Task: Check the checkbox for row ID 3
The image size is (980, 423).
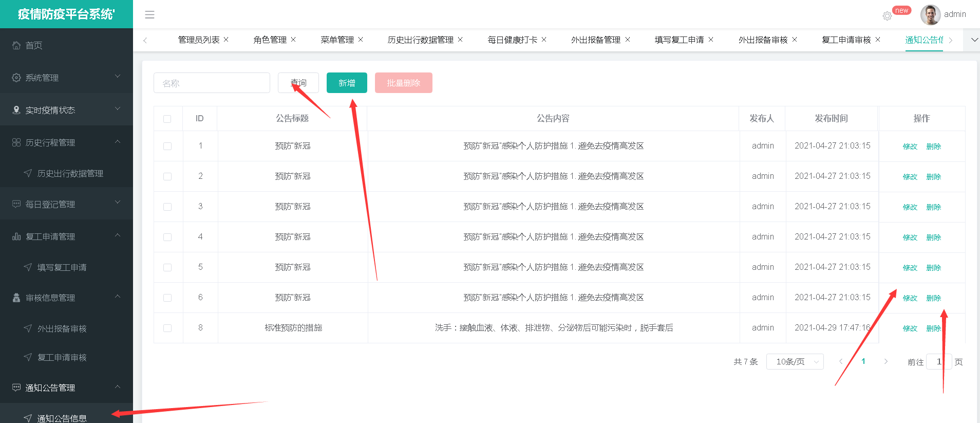Action: click(167, 207)
